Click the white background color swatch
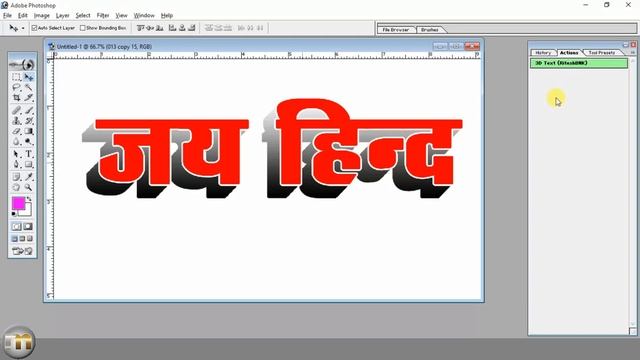The image size is (640, 360). (x=27, y=211)
